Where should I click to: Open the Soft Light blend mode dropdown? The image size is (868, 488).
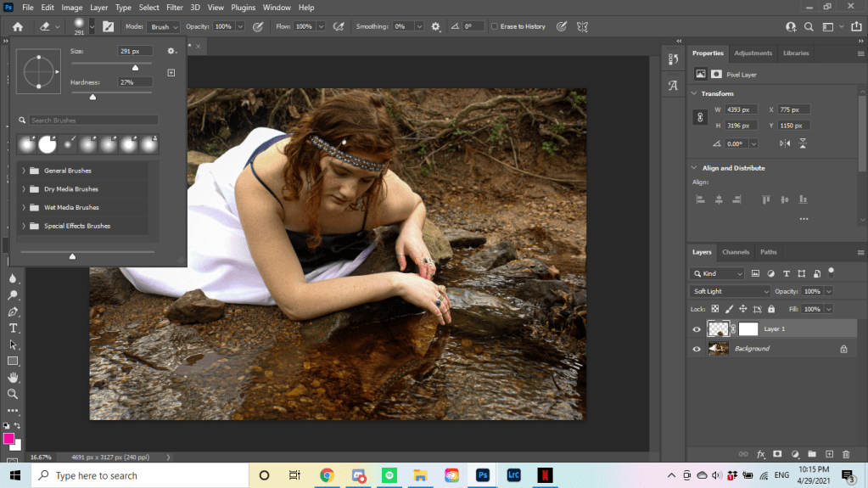click(x=730, y=291)
